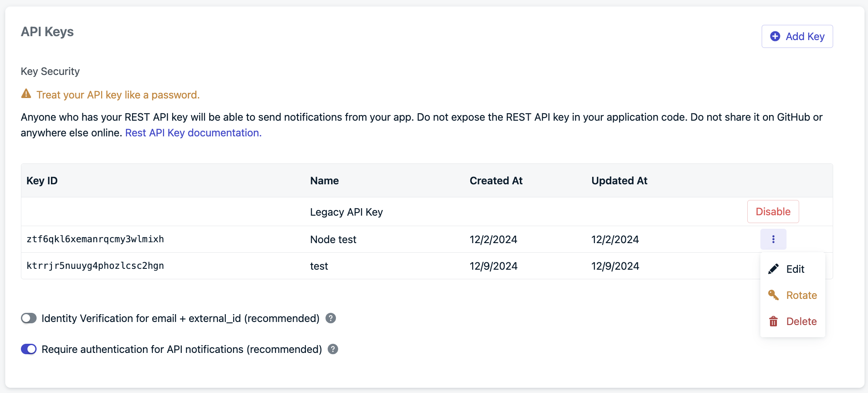The height and width of the screenshot is (393, 868).
Task: Click Created At date 12/2/2024
Action: click(493, 240)
